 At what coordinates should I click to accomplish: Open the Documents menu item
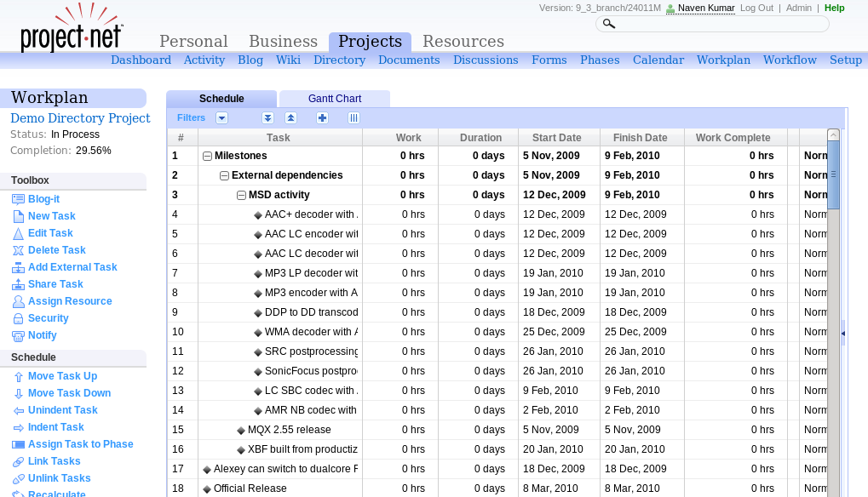[x=409, y=60]
